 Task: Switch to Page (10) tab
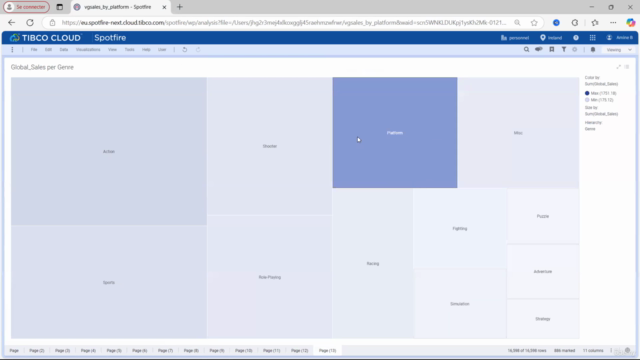coord(244,351)
